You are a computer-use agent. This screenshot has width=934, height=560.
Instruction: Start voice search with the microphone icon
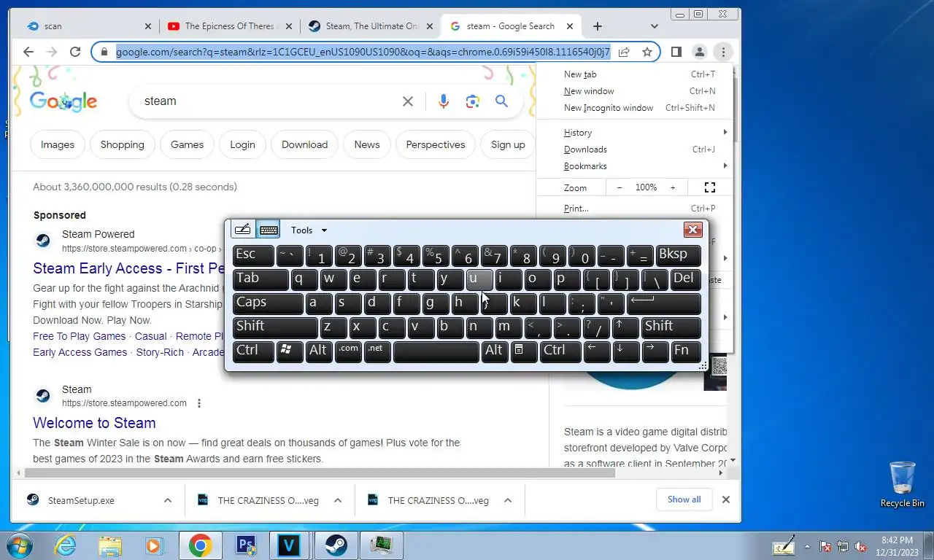click(x=443, y=101)
